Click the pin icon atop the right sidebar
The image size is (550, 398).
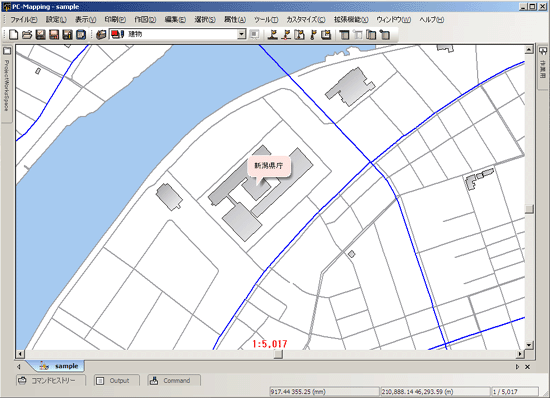pyautogui.click(x=543, y=51)
